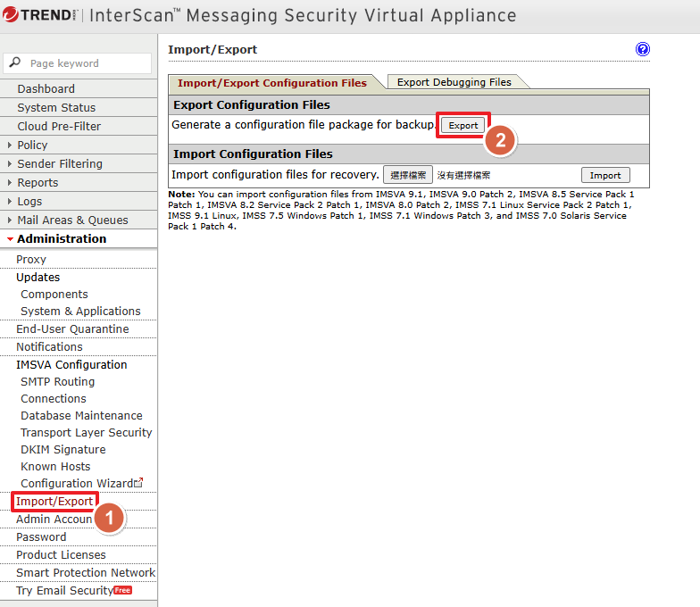Expand Mail Areas & Queues section
700x607 pixels.
click(72, 220)
